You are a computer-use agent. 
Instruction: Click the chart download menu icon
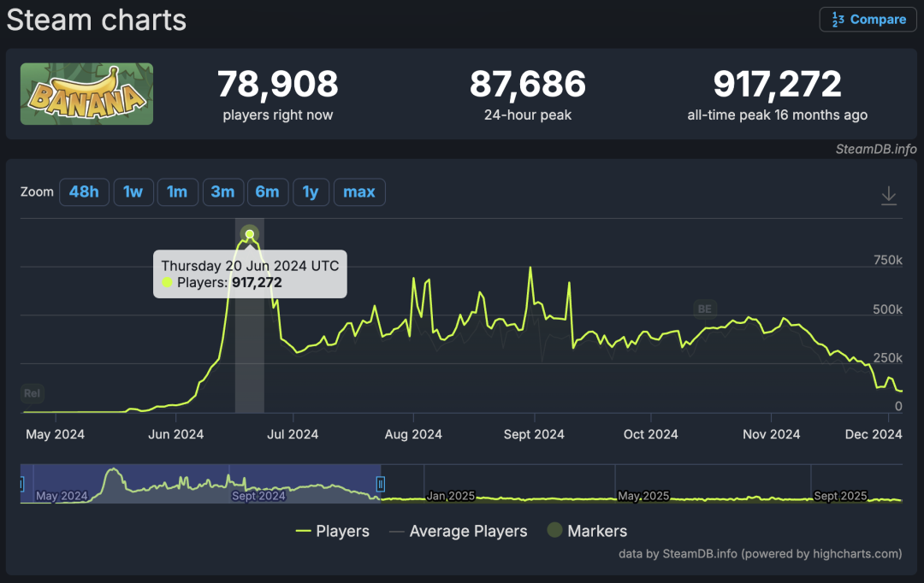coord(889,195)
